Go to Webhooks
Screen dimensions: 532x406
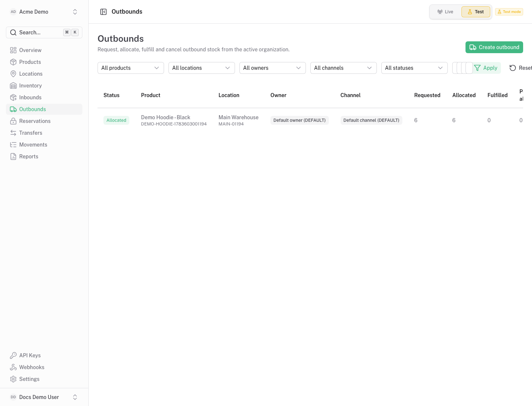click(x=44, y=367)
